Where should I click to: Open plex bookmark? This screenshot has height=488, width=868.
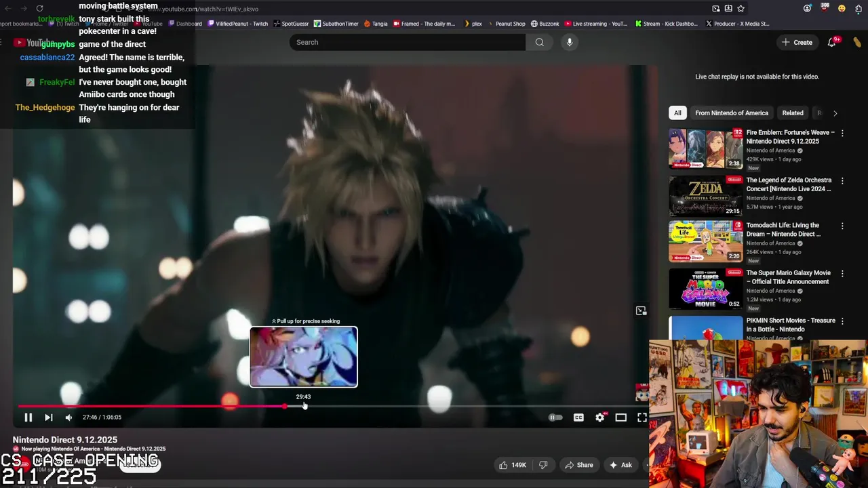473,24
